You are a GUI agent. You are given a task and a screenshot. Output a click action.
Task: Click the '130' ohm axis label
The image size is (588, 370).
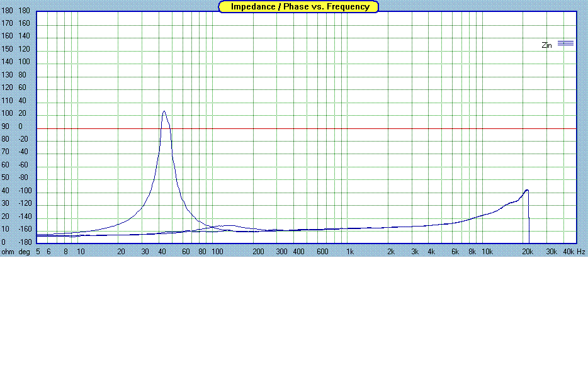(x=7, y=75)
